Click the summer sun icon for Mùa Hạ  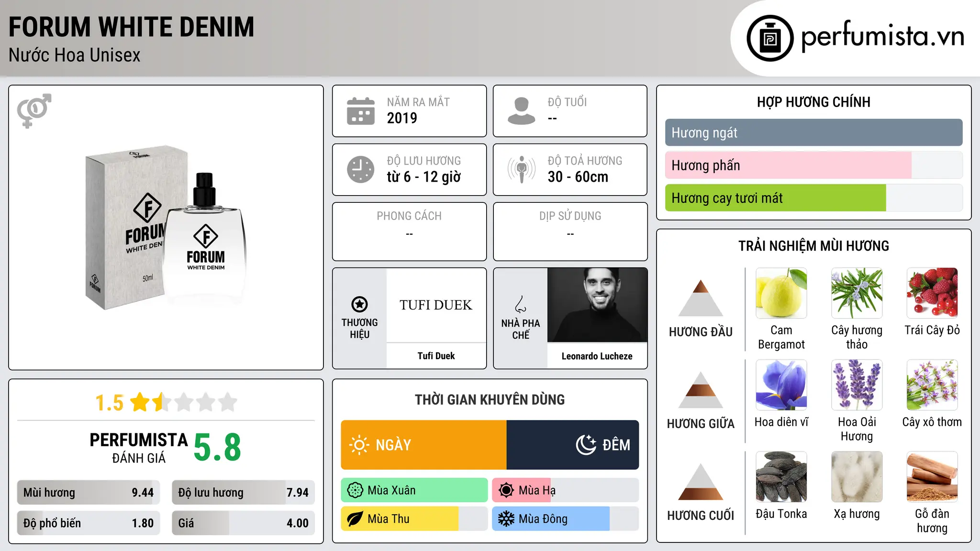(506, 490)
